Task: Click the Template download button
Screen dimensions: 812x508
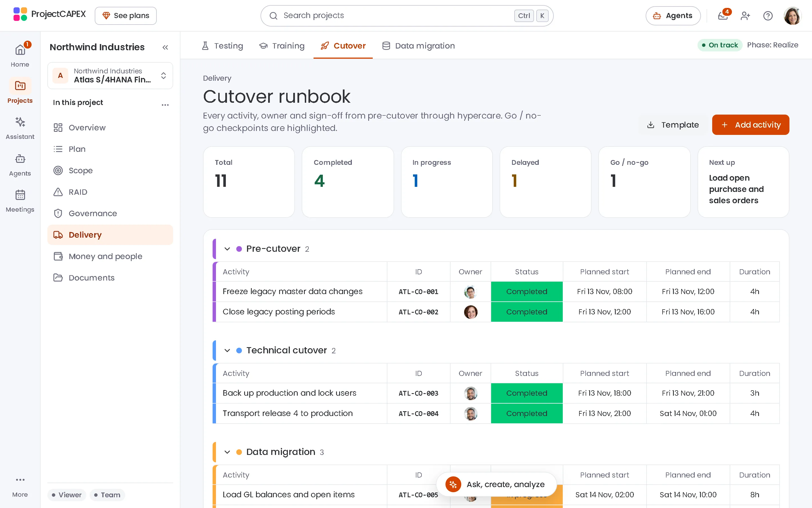Action: (673, 125)
